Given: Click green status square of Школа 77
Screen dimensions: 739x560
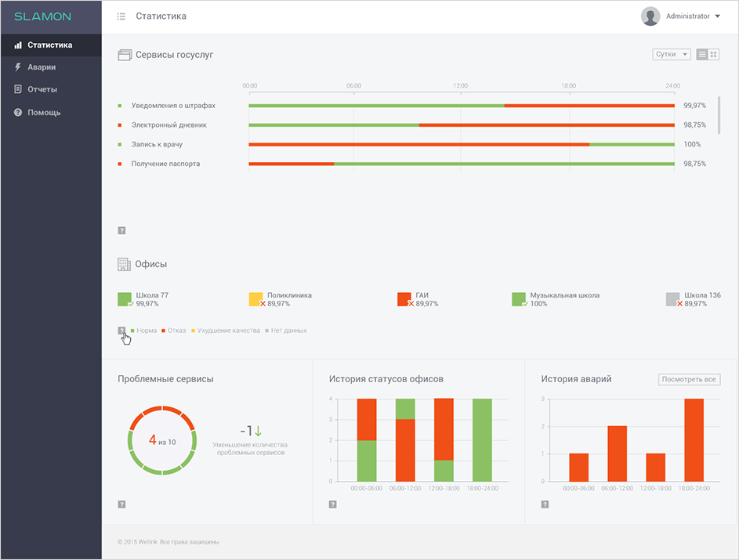Looking at the screenshot, I should click(x=125, y=299).
